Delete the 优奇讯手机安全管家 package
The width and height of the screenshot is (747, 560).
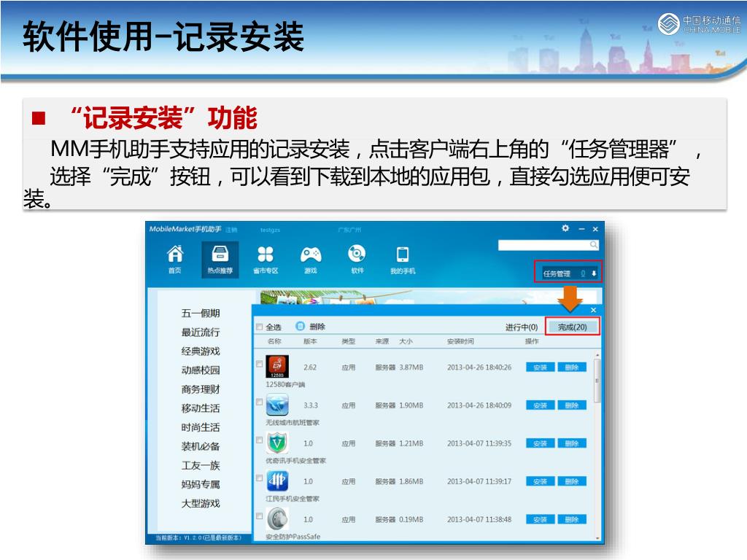tap(572, 443)
